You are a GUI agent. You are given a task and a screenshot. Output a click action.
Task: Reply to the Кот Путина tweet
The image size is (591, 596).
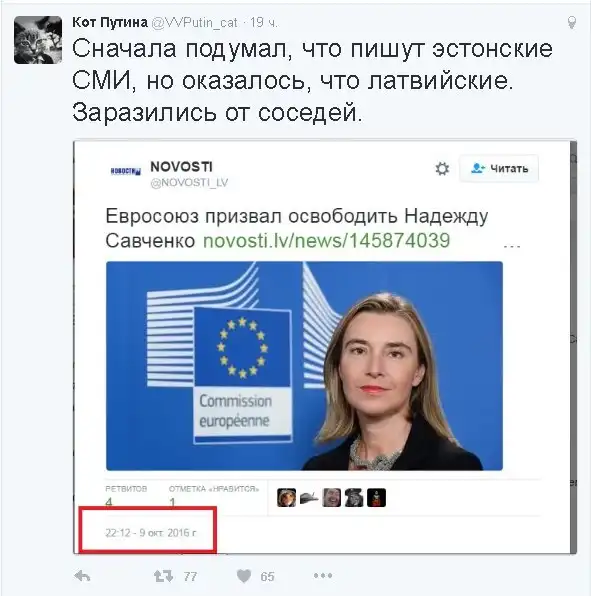82,577
